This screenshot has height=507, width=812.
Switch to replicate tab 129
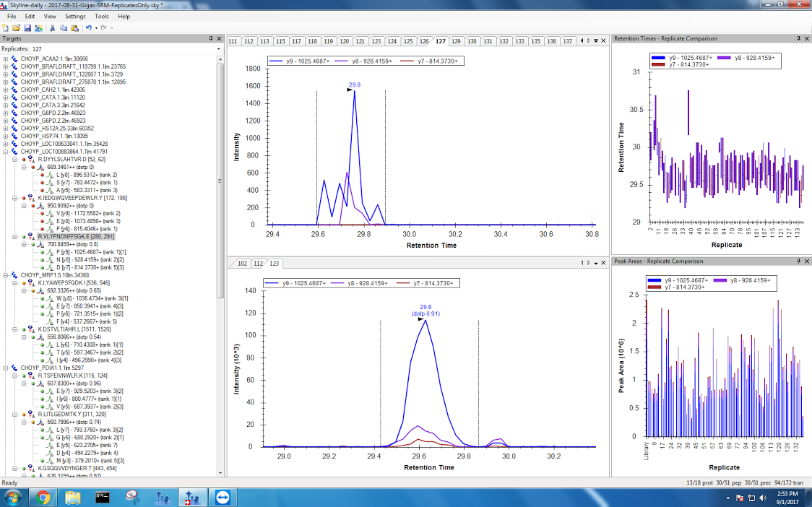[472, 41]
